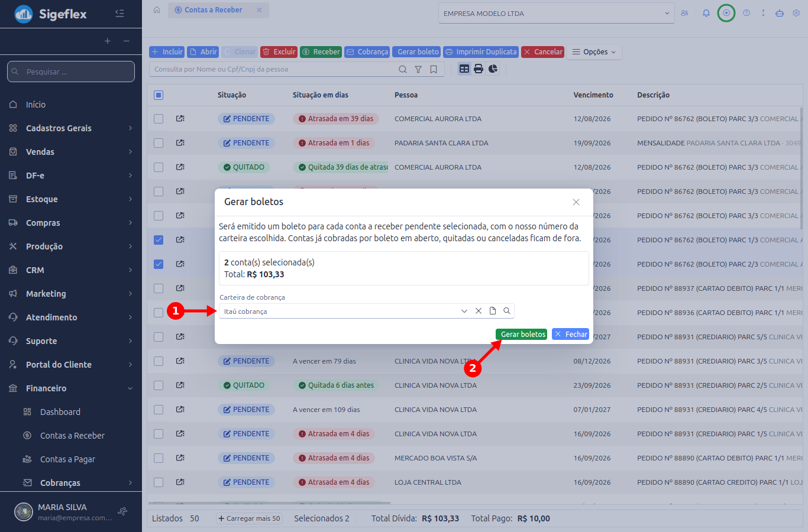Expand Cadastros Gerais in the sidebar

[71, 128]
